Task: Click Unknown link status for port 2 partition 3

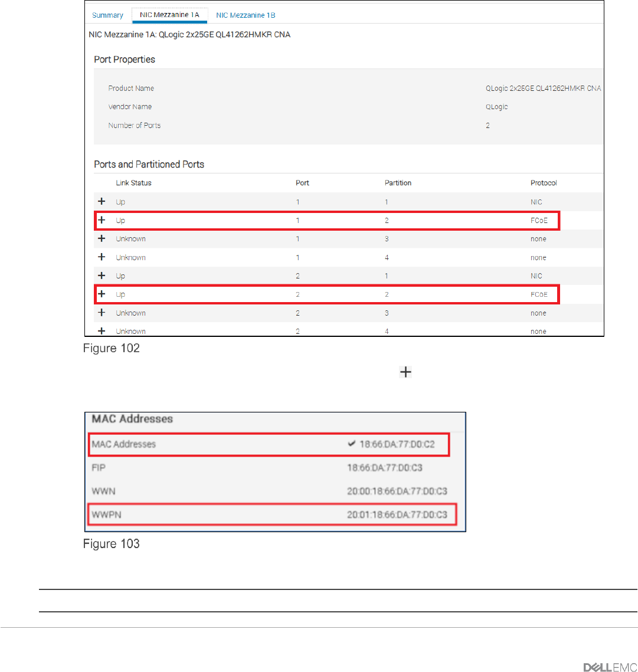Action: click(131, 313)
